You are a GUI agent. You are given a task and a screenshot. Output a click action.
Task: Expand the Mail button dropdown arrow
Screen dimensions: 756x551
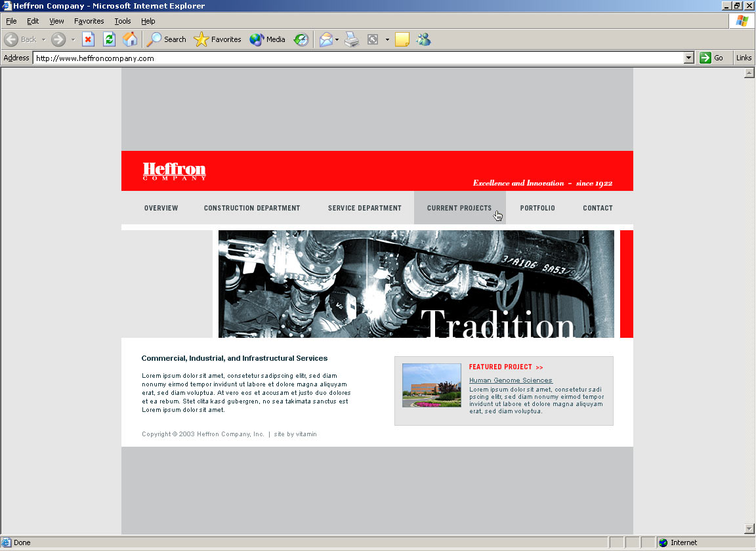tap(337, 39)
